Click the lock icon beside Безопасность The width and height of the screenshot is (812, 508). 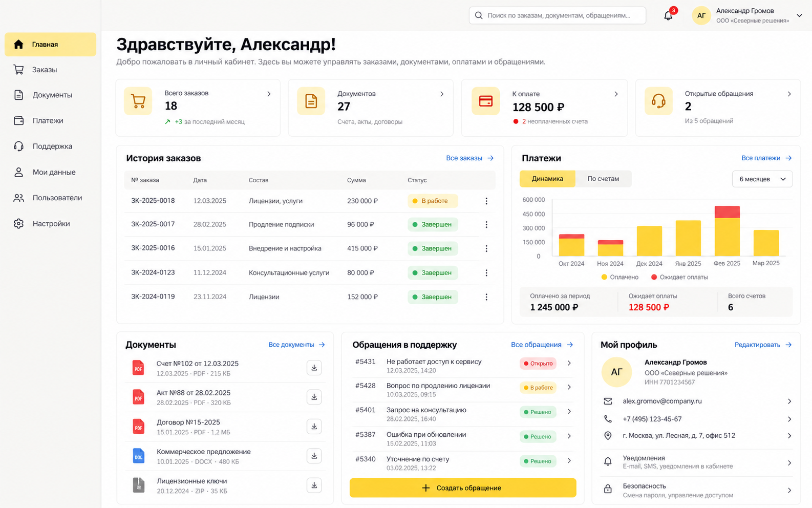tap(608, 489)
